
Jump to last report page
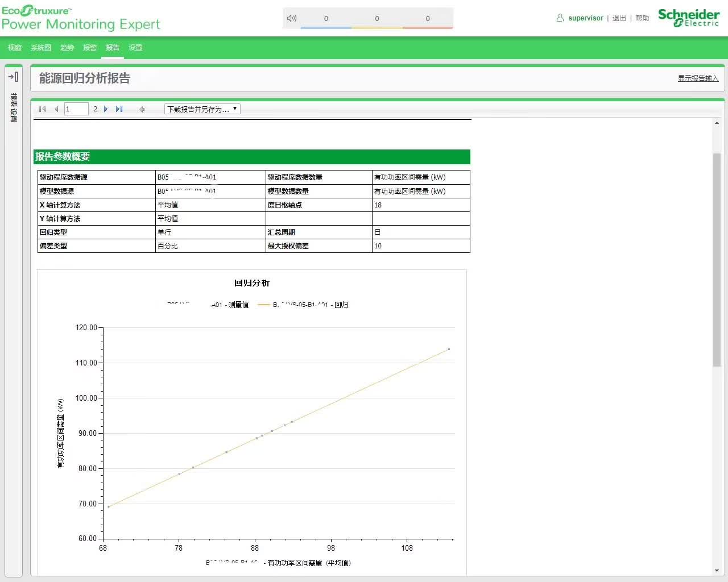tap(119, 109)
